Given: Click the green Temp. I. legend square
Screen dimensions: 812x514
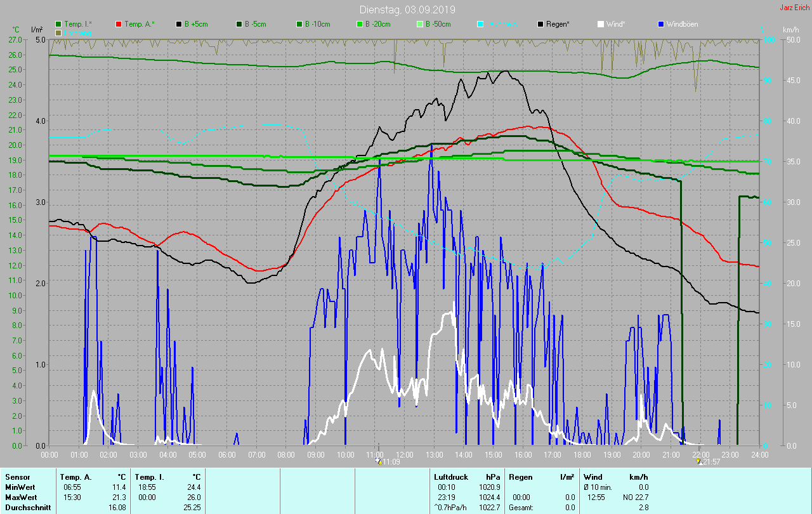Looking at the screenshot, I should tap(59, 24).
